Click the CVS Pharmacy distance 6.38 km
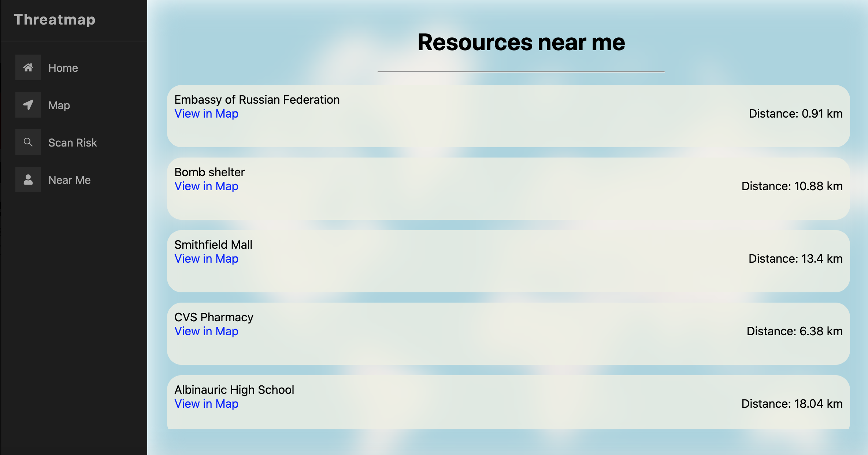The image size is (868, 455). (794, 332)
